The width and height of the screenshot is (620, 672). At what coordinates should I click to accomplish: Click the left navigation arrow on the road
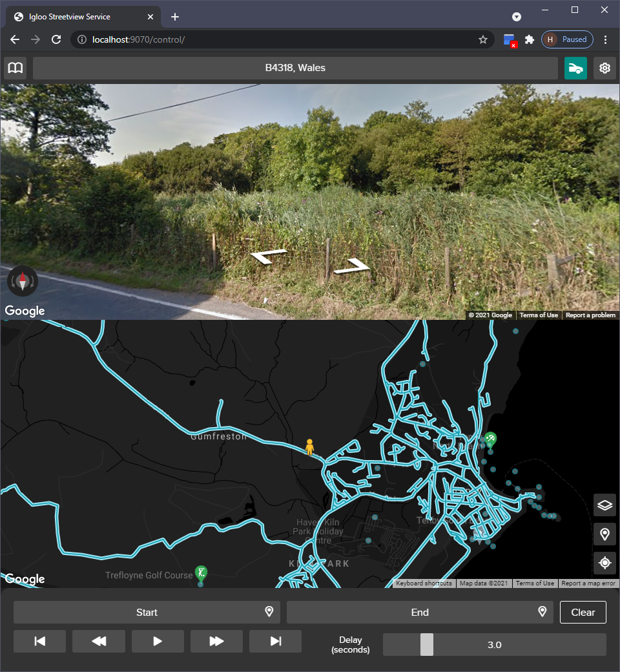pos(269,257)
